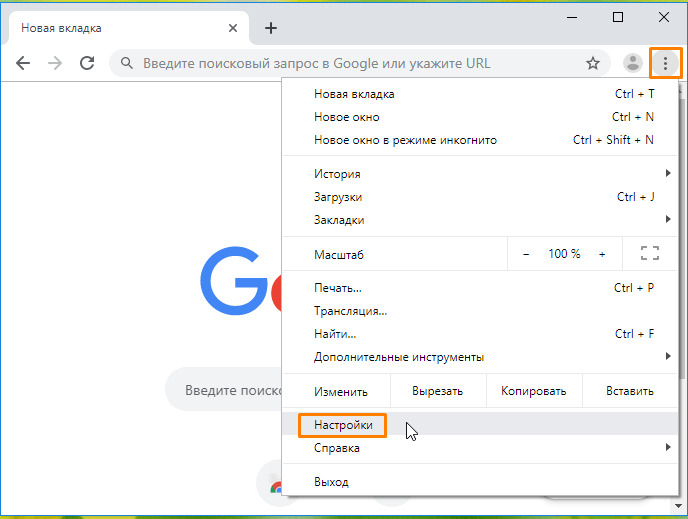Expand Дополнительные инструменты submenu

point(480,357)
